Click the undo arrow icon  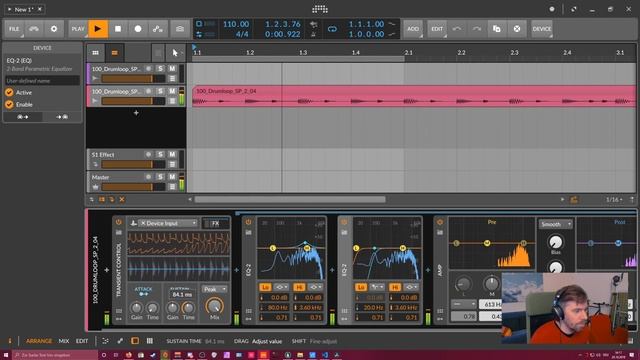click(x=457, y=29)
